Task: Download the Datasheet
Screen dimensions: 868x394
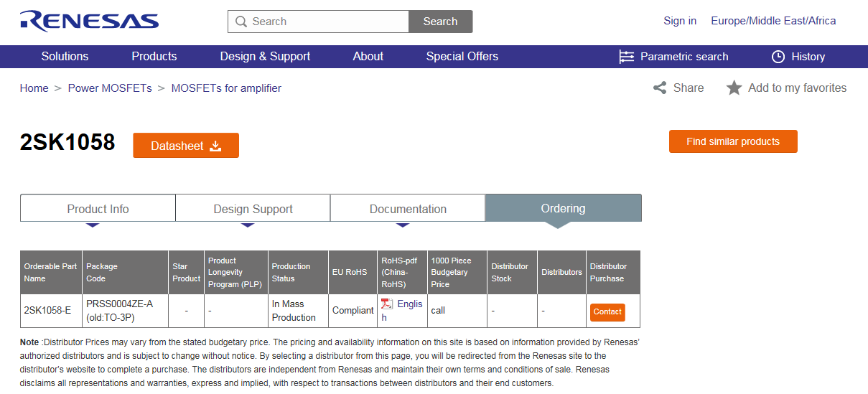Action: coord(186,146)
